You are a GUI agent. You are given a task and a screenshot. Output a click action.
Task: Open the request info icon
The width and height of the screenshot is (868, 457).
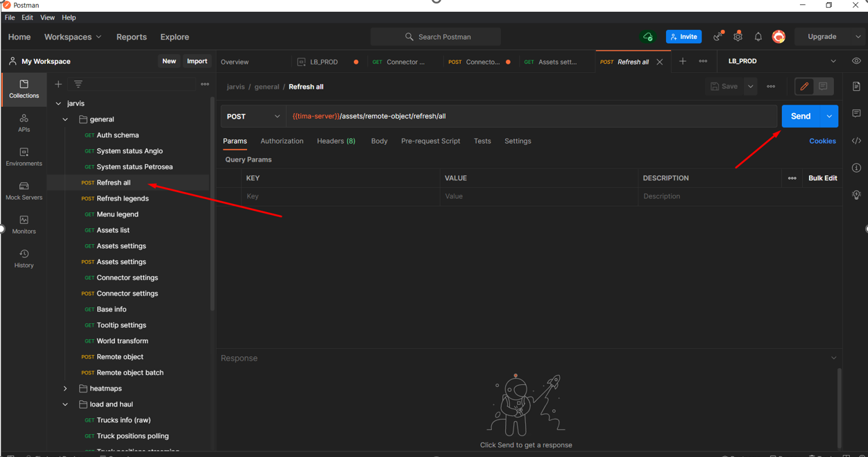click(856, 168)
